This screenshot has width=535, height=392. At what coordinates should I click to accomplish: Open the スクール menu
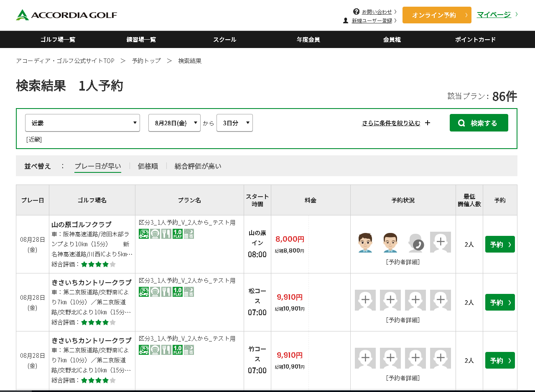tap(225, 40)
